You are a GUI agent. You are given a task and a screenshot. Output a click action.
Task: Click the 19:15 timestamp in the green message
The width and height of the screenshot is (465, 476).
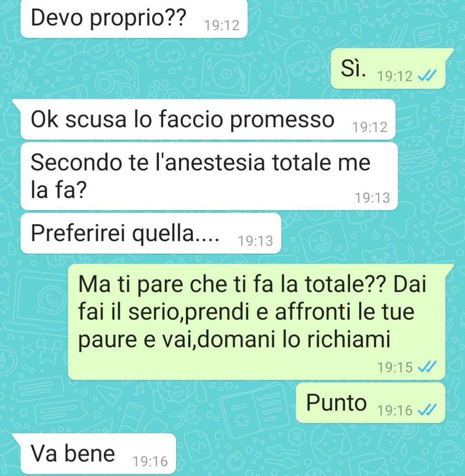click(395, 367)
